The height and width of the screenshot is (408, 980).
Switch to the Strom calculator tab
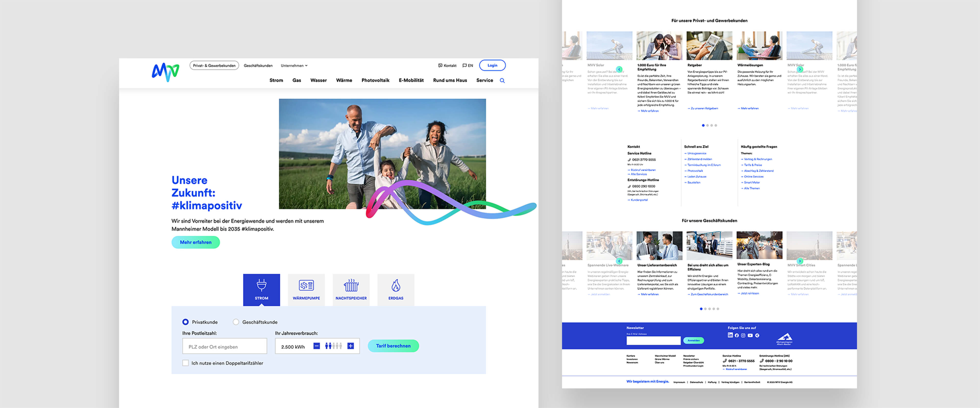pyautogui.click(x=261, y=289)
